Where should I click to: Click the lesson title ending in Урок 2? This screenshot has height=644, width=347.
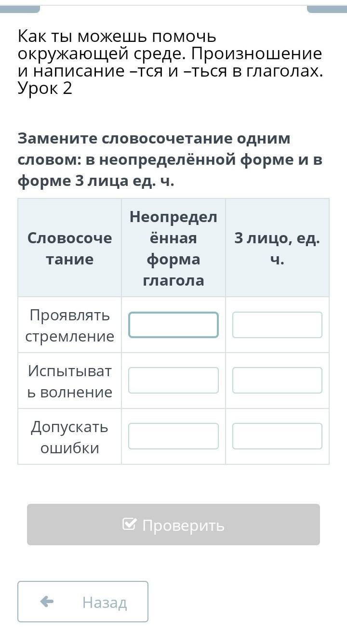[170, 62]
